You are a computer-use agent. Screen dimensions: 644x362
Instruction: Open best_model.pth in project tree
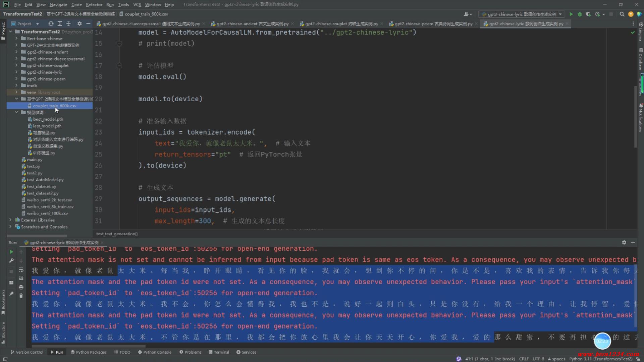pyautogui.click(x=48, y=119)
